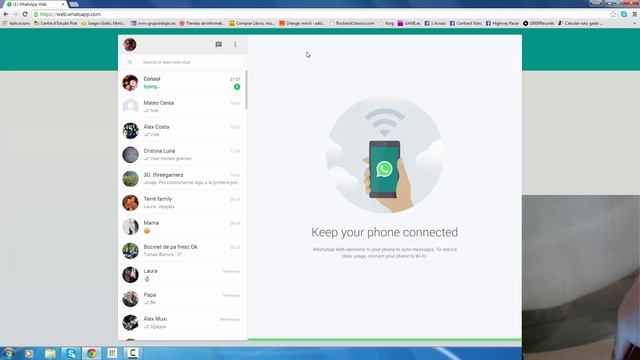This screenshot has width=640, height=360.
Task: Close the WhatsApp Web tab
Action: [x=63, y=4]
